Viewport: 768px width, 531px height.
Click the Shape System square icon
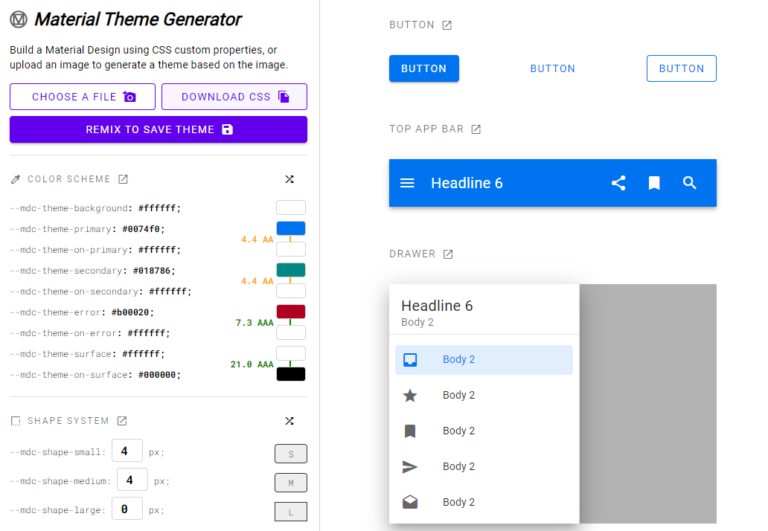pyautogui.click(x=16, y=421)
